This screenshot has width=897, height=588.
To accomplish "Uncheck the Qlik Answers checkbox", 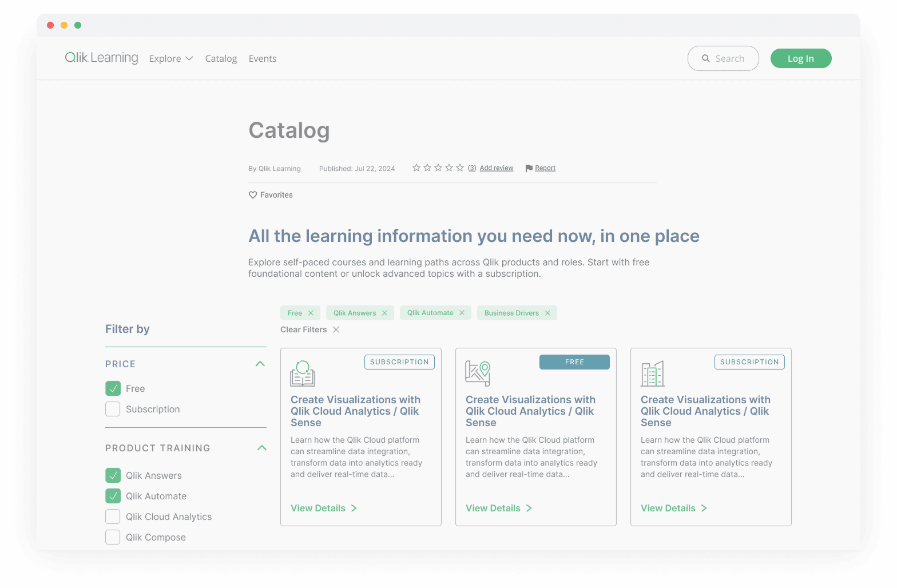I will coord(113,475).
